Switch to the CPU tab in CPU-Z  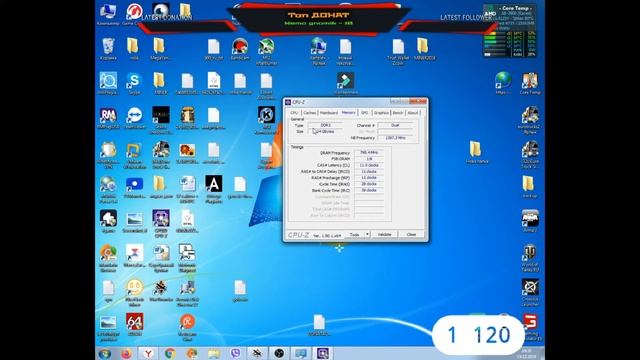[x=294, y=113]
